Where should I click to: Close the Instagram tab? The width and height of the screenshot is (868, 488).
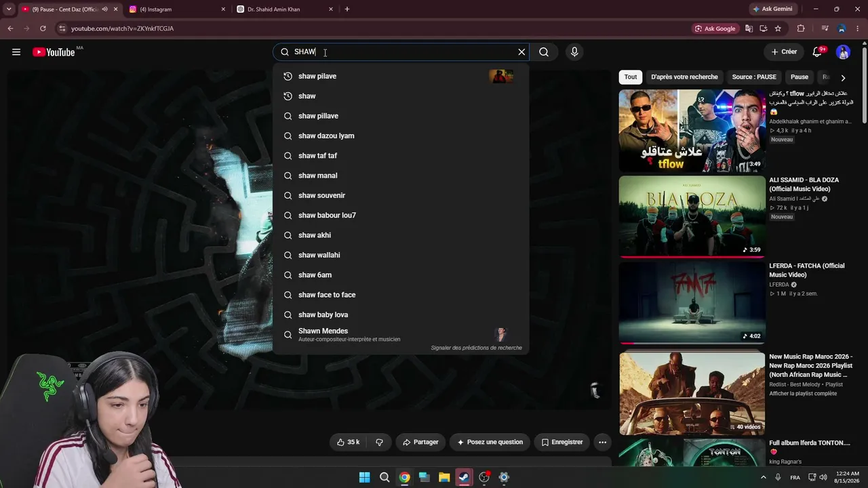coord(223,9)
